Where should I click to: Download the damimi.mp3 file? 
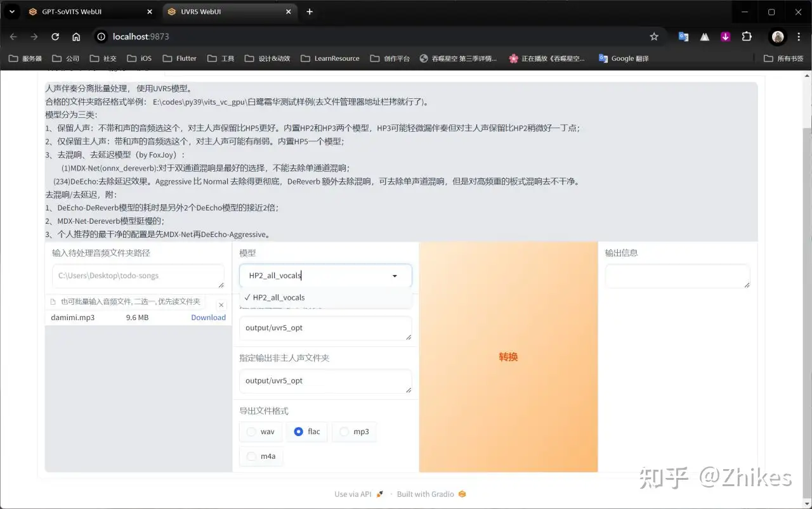[208, 318]
